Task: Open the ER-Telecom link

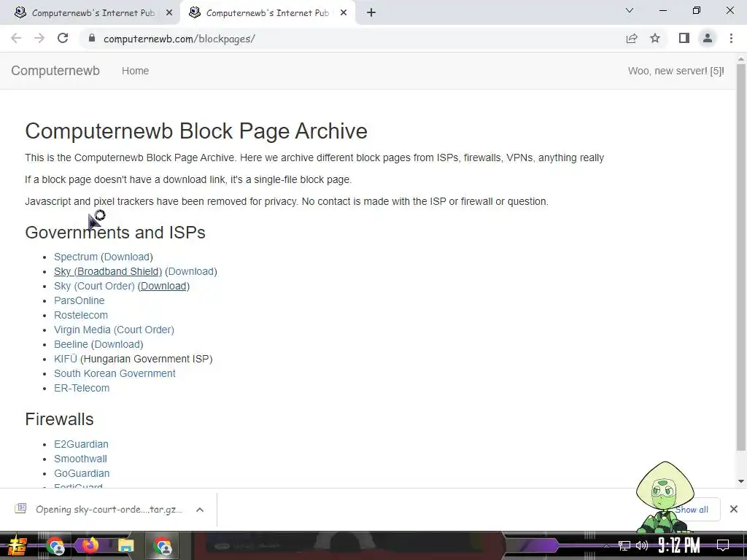Action: pyautogui.click(x=82, y=388)
